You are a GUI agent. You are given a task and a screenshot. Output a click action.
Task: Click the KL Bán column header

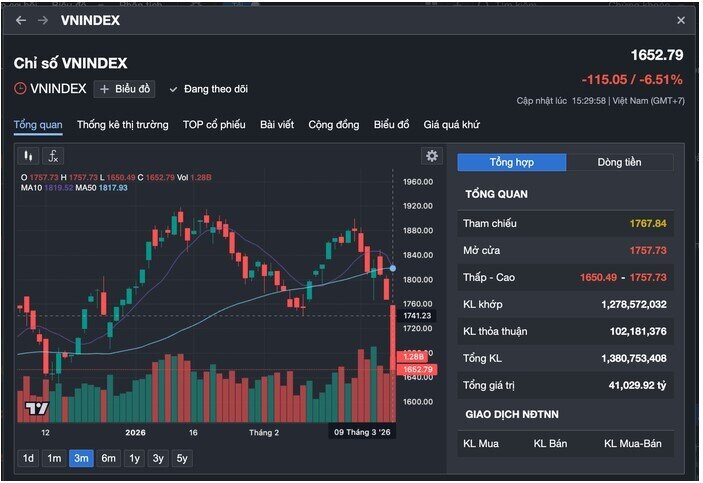550,444
